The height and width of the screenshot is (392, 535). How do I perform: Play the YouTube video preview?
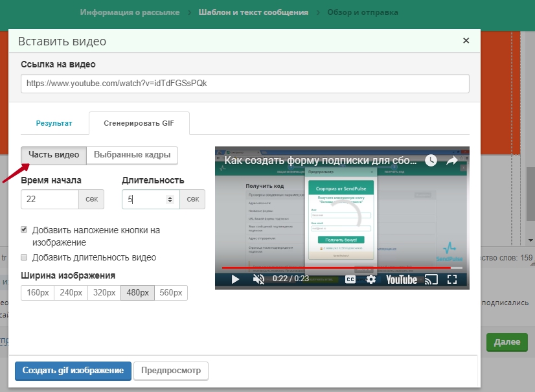point(235,279)
